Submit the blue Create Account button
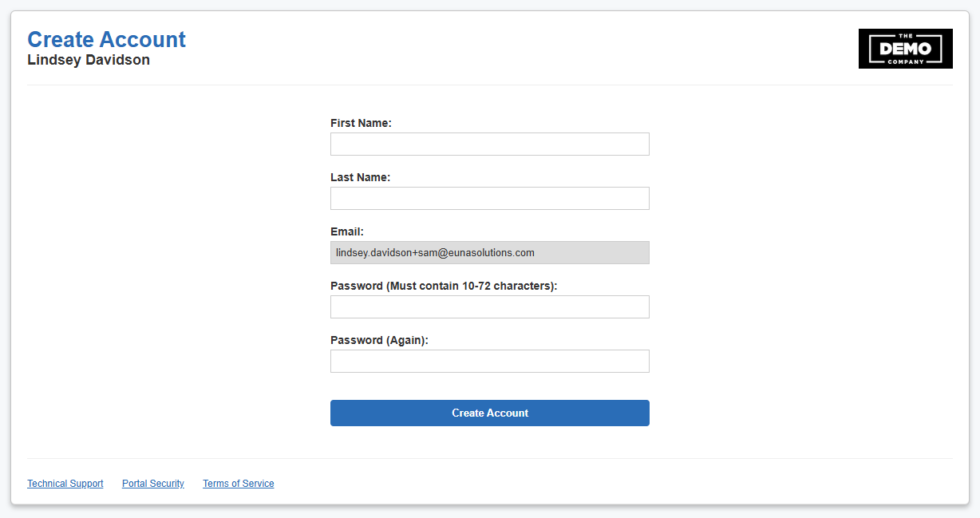 (x=490, y=413)
